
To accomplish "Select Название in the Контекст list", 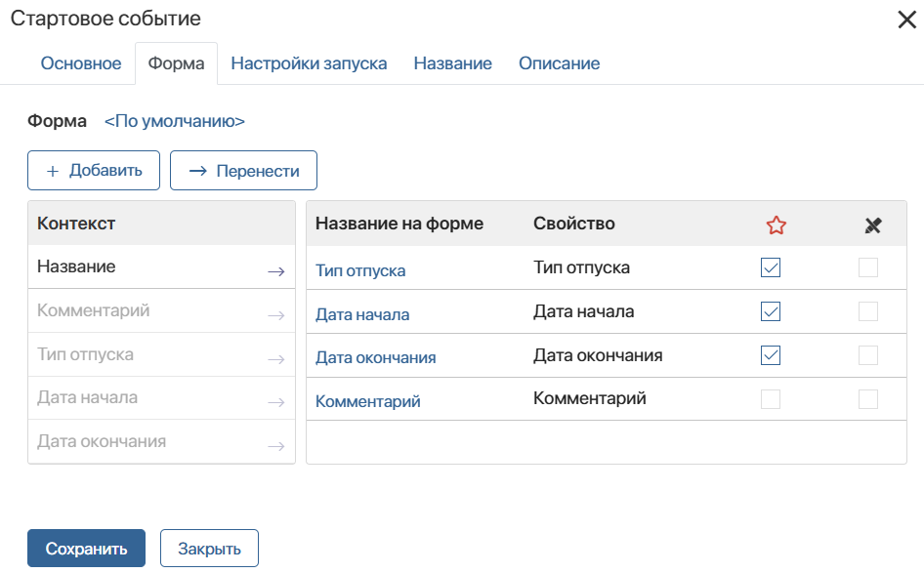I will [x=161, y=266].
